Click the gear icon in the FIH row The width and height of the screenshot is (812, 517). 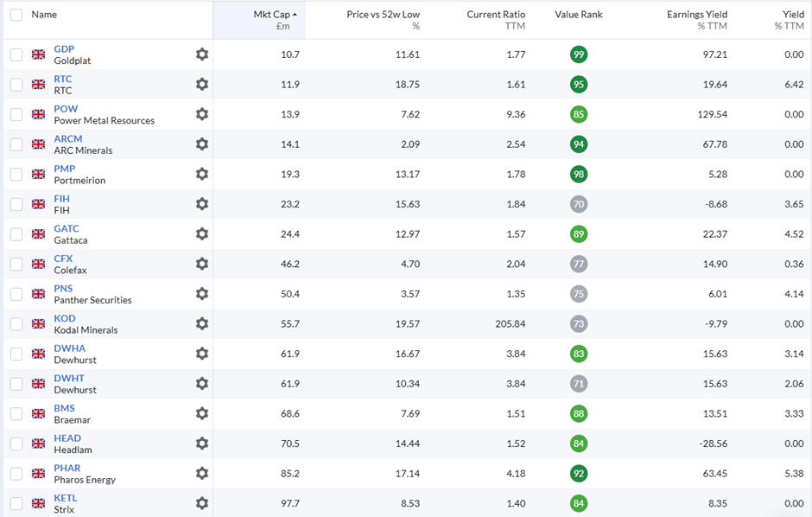(x=202, y=204)
